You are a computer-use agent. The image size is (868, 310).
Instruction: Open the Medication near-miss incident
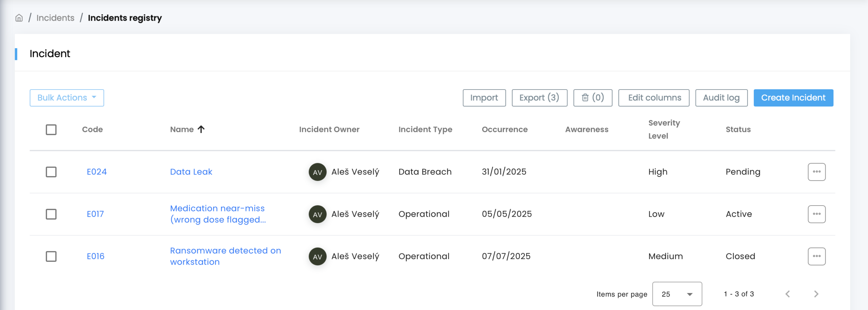tap(218, 214)
